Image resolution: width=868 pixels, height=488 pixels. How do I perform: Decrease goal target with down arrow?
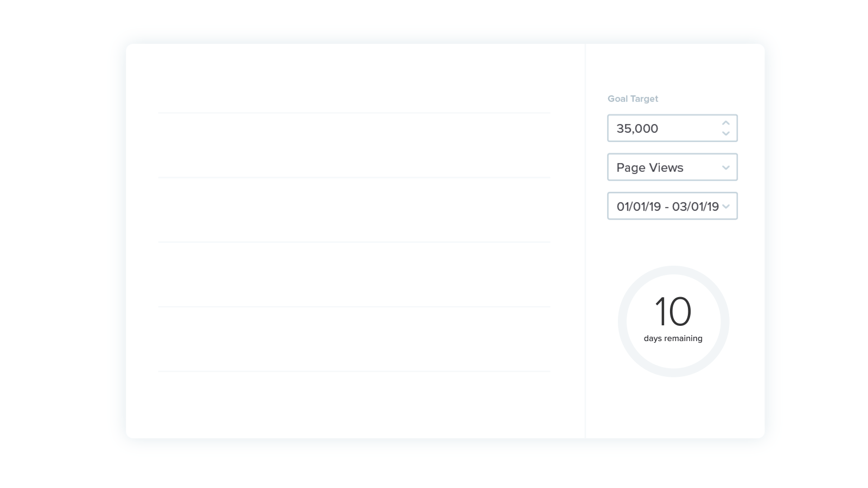pos(726,133)
